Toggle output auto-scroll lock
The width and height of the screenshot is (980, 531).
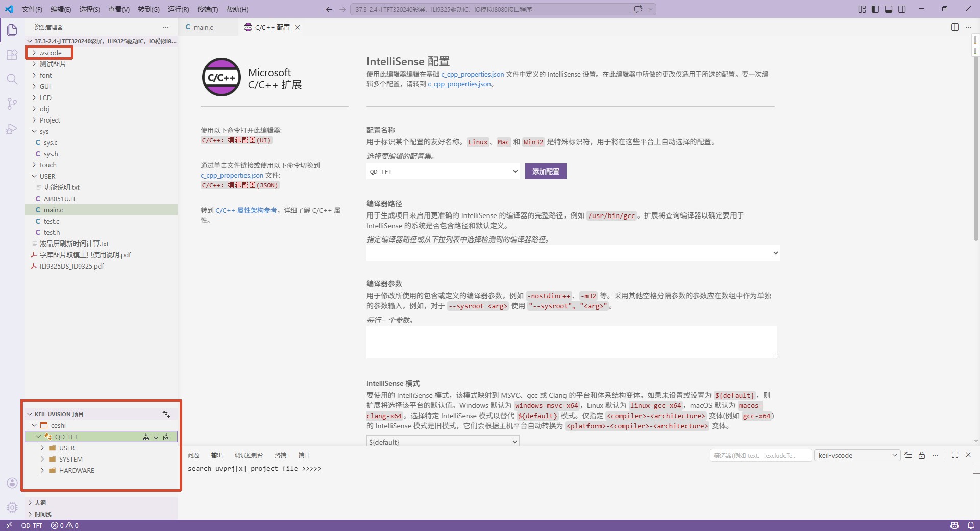[x=922, y=455]
